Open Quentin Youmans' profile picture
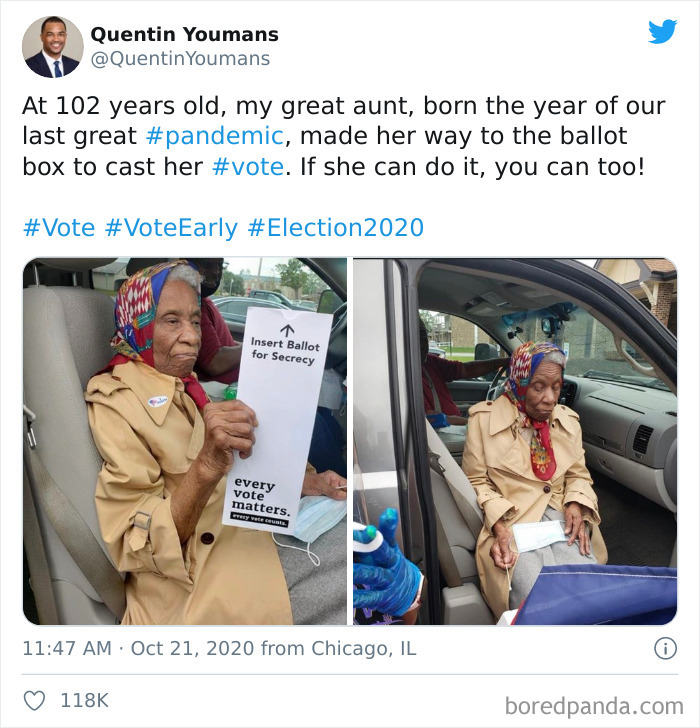The height and width of the screenshot is (728, 700). coord(52,47)
